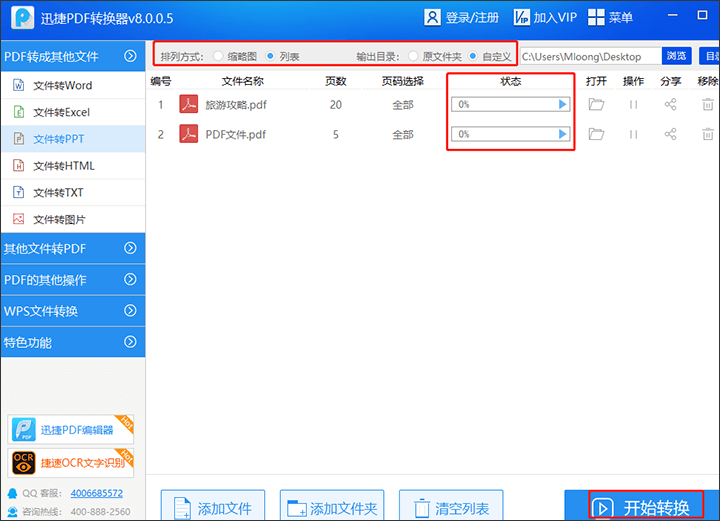Image resolution: width=720 pixels, height=521 pixels.
Task: Select 文件转Word in sidebar
Action: [x=73, y=85]
